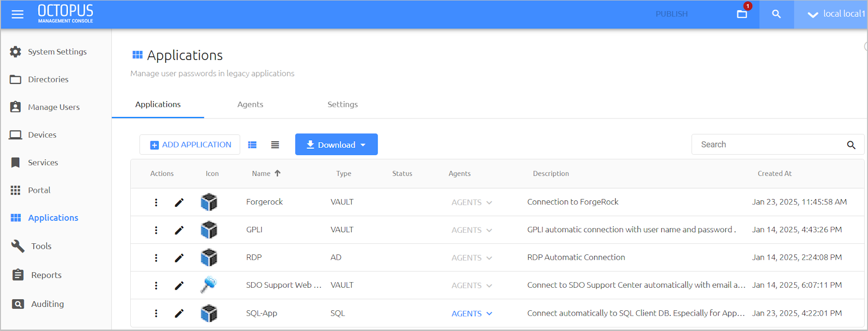This screenshot has height=331, width=868.
Task: Expand AGENTS dropdown for RDP
Action: click(x=472, y=258)
